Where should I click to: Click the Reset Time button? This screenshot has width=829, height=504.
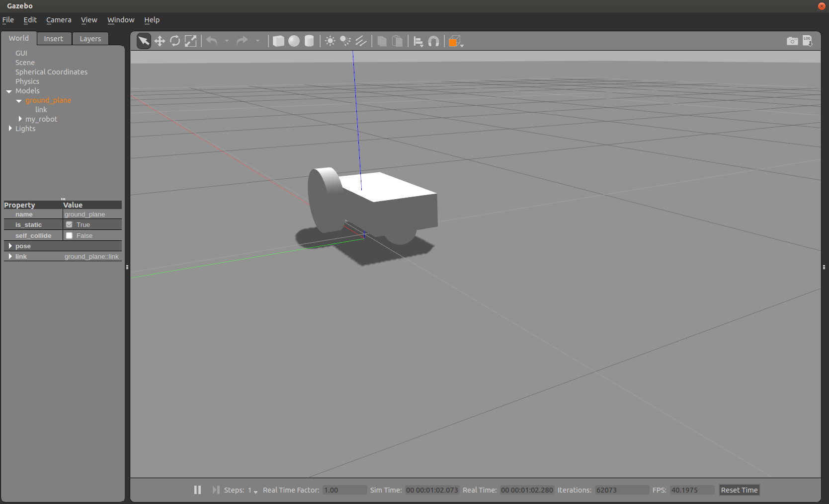point(740,490)
